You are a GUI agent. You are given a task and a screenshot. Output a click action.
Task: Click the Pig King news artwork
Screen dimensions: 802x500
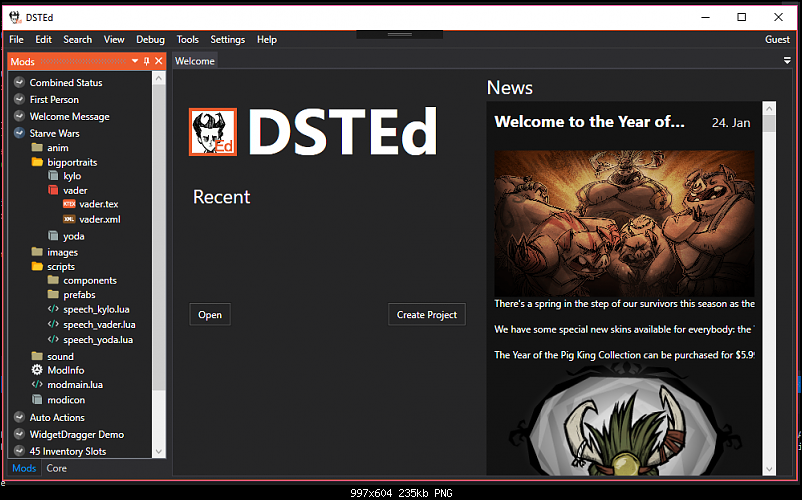(x=625, y=223)
